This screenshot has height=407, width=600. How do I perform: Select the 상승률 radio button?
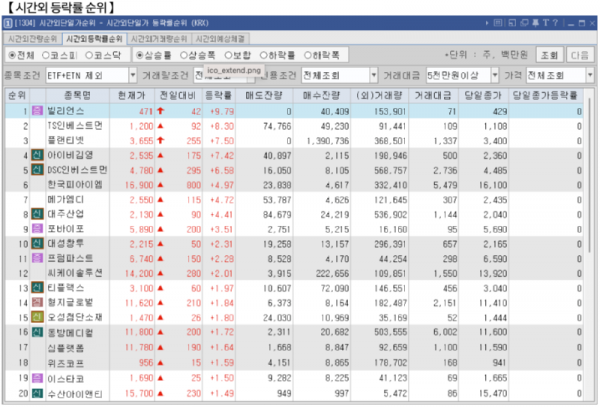[140, 55]
